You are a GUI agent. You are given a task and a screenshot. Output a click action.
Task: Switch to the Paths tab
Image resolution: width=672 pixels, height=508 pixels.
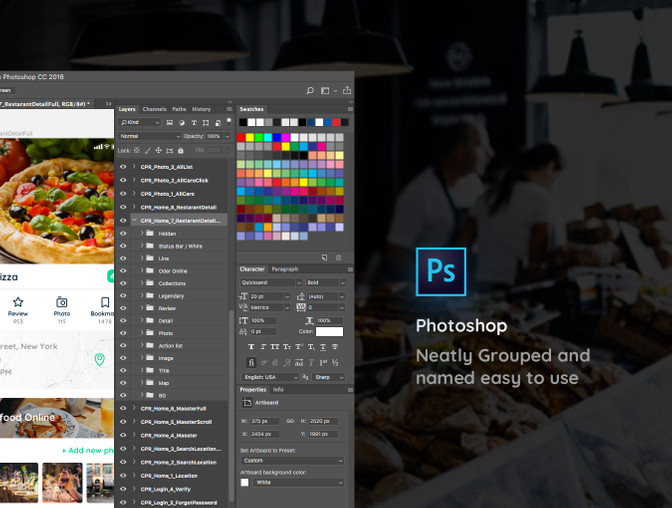point(179,109)
